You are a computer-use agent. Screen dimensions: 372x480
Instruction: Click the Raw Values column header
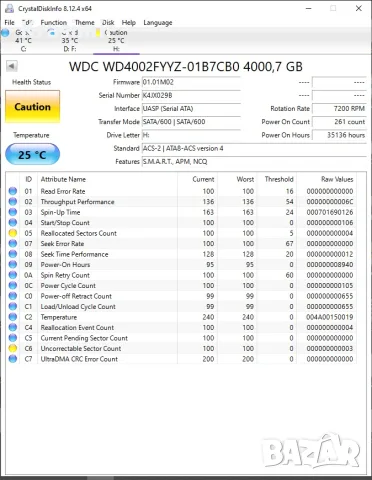pos(326,179)
